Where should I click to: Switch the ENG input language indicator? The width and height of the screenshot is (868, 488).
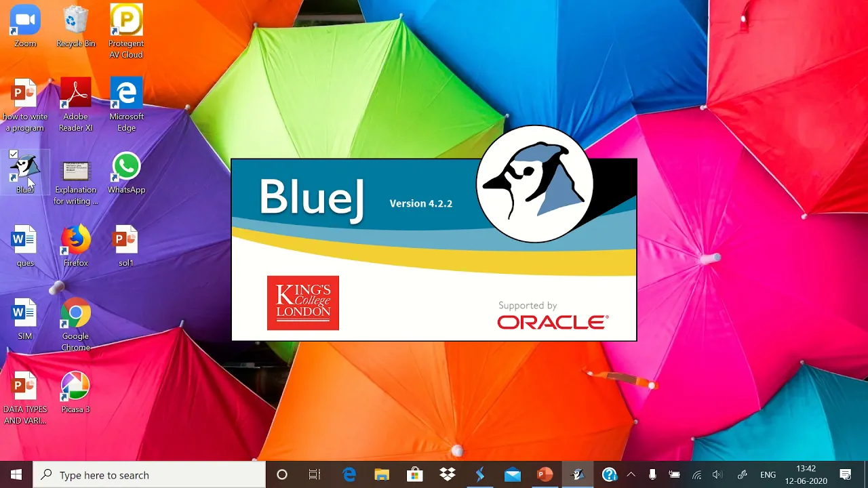pyautogui.click(x=768, y=474)
